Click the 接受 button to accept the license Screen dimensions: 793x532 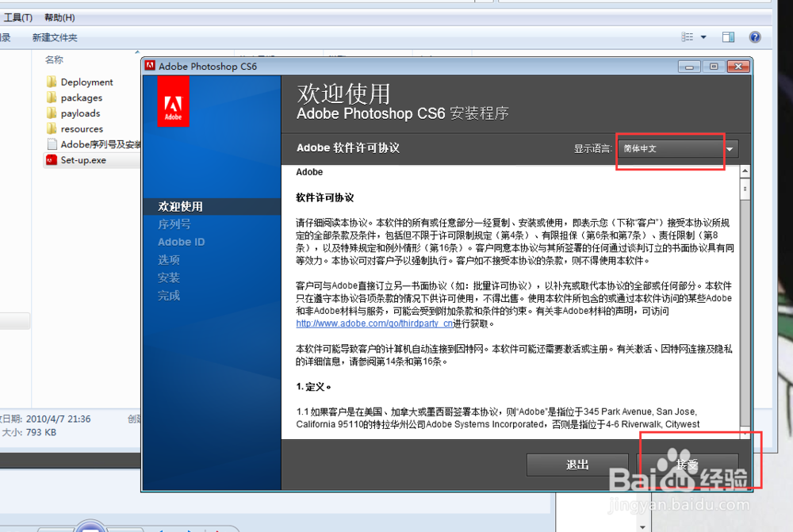pyautogui.click(x=687, y=465)
